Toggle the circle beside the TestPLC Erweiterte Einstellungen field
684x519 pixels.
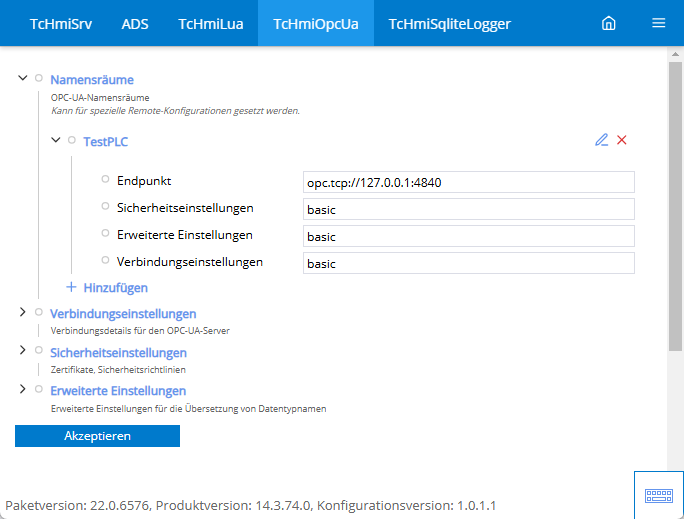(105, 233)
